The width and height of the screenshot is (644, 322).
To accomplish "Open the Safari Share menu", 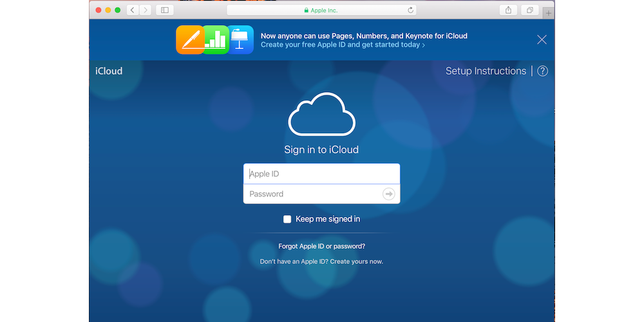I will [508, 10].
